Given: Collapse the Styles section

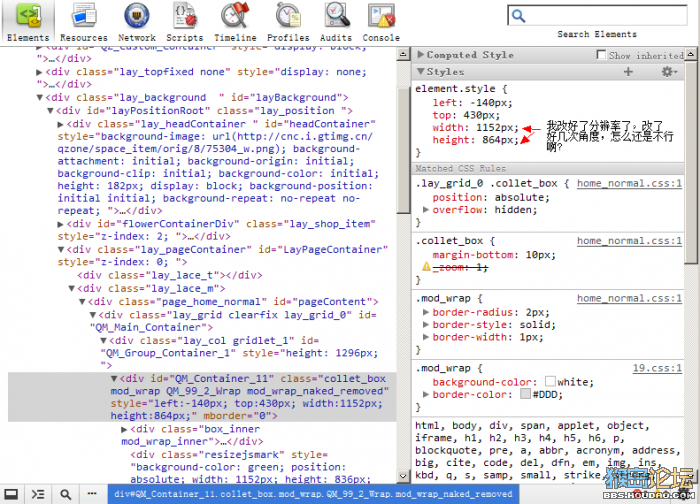Looking at the screenshot, I should (420, 71).
